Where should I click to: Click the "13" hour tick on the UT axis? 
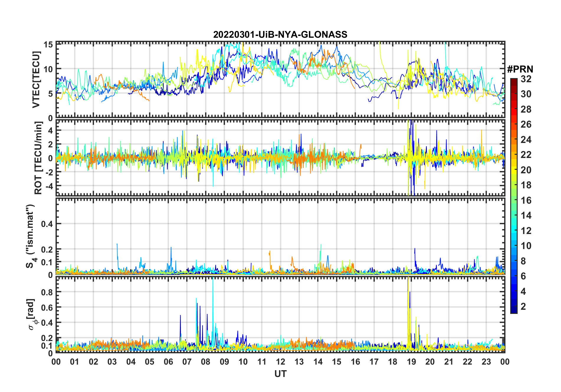coord(299,362)
